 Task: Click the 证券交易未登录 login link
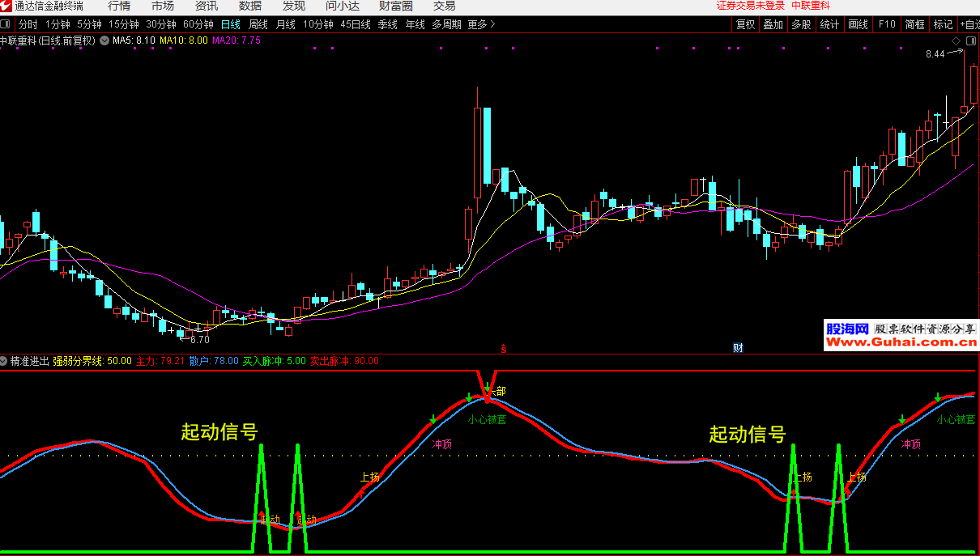tap(751, 6)
